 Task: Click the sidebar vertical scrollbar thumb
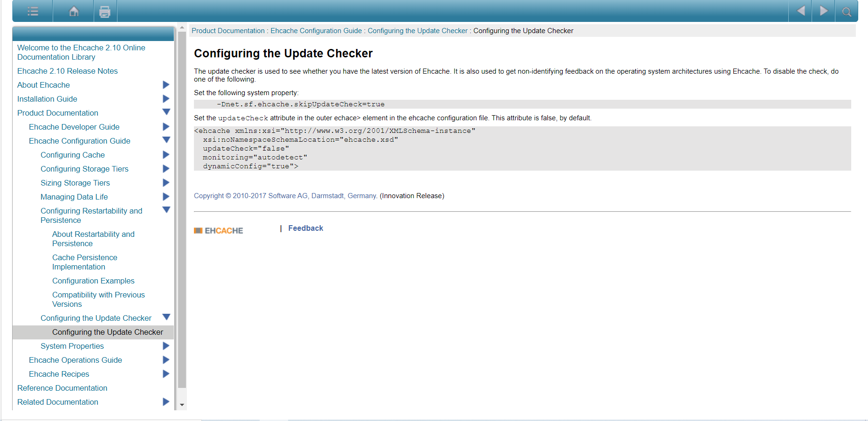click(x=182, y=209)
